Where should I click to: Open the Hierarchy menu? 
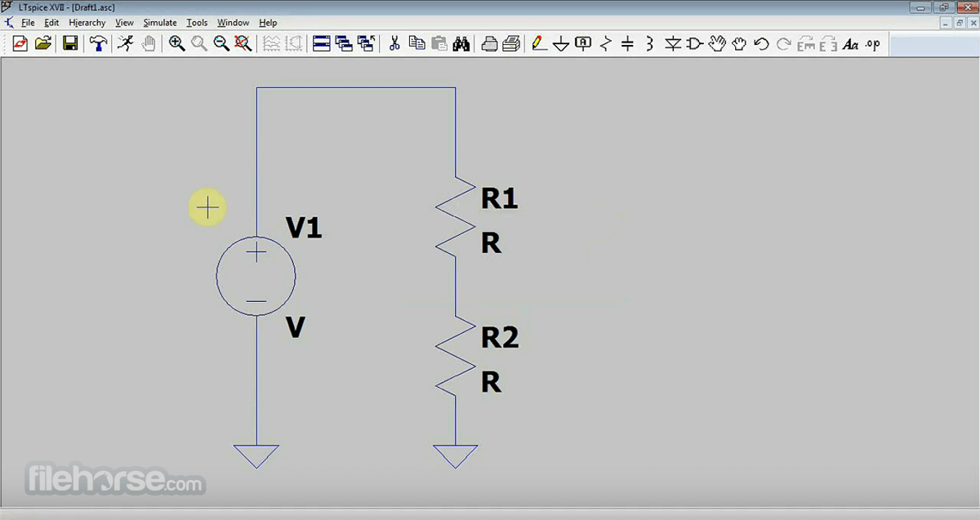click(87, 23)
